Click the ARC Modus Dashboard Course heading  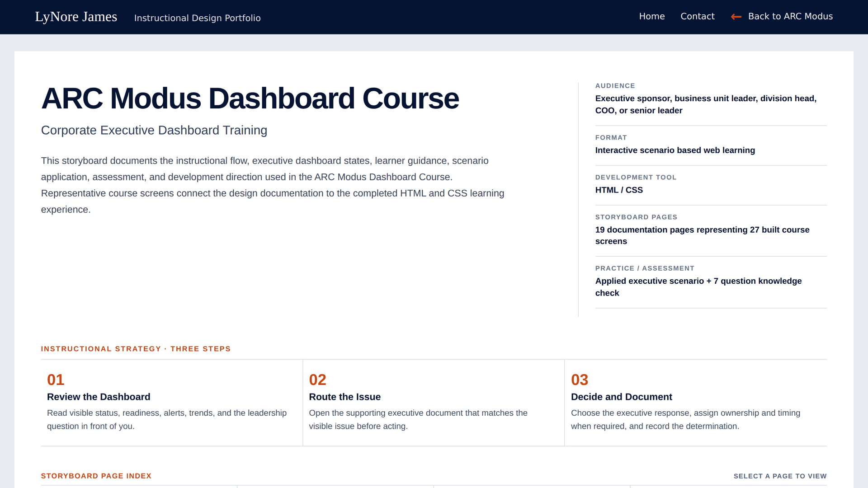[x=250, y=98]
